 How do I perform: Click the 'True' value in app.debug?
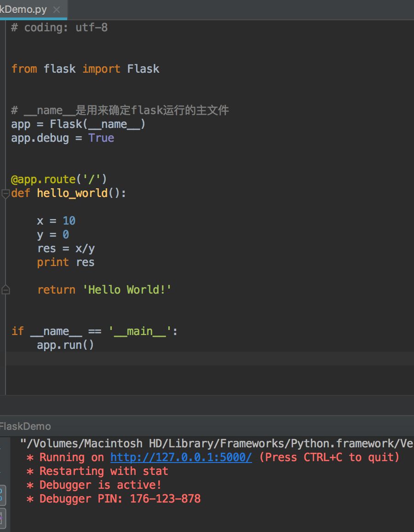pyautogui.click(x=101, y=138)
